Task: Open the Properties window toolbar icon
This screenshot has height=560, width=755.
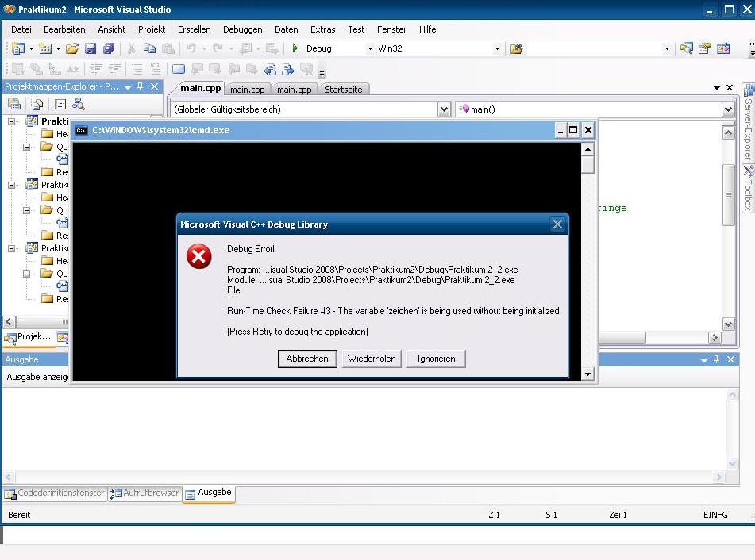Action: coord(705,48)
